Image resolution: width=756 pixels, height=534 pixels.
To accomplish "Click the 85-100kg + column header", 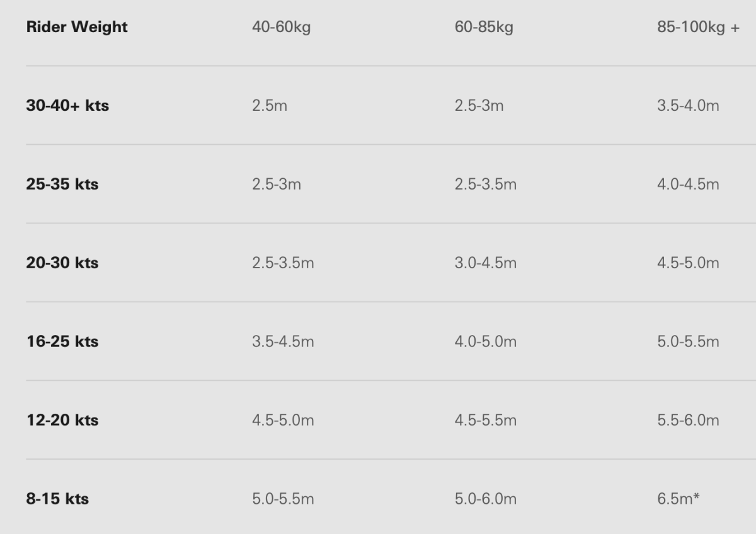I will [698, 28].
